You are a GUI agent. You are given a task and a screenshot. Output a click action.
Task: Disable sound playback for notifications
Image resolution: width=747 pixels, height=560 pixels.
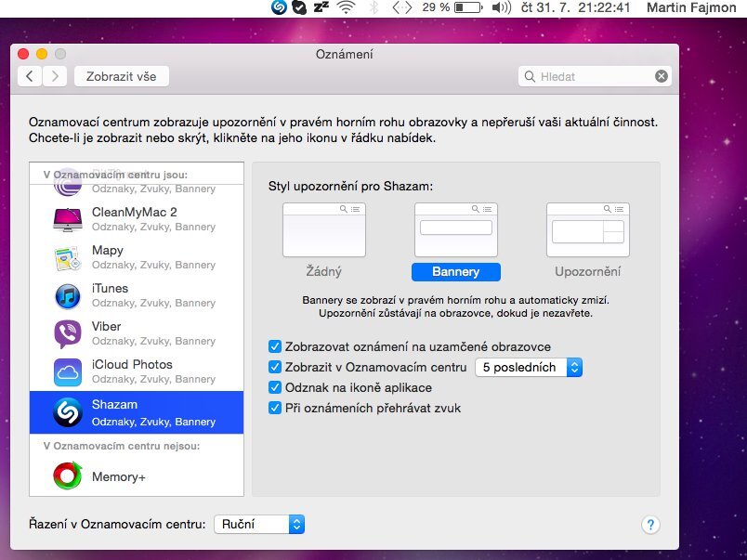(x=275, y=408)
